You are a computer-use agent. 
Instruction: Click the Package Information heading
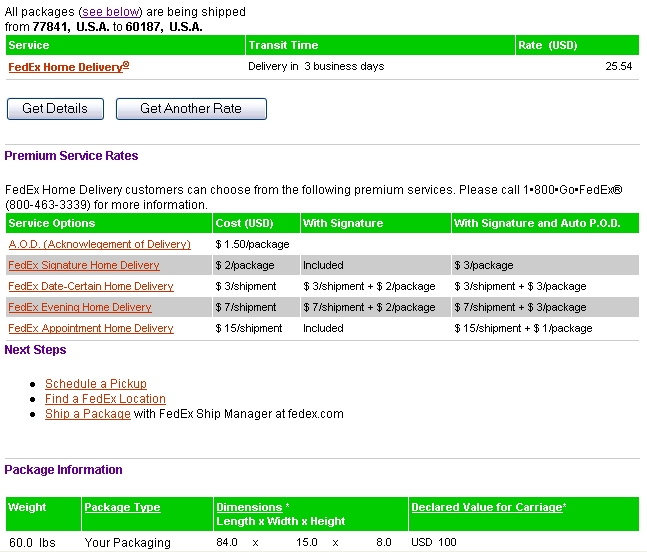[x=63, y=470]
